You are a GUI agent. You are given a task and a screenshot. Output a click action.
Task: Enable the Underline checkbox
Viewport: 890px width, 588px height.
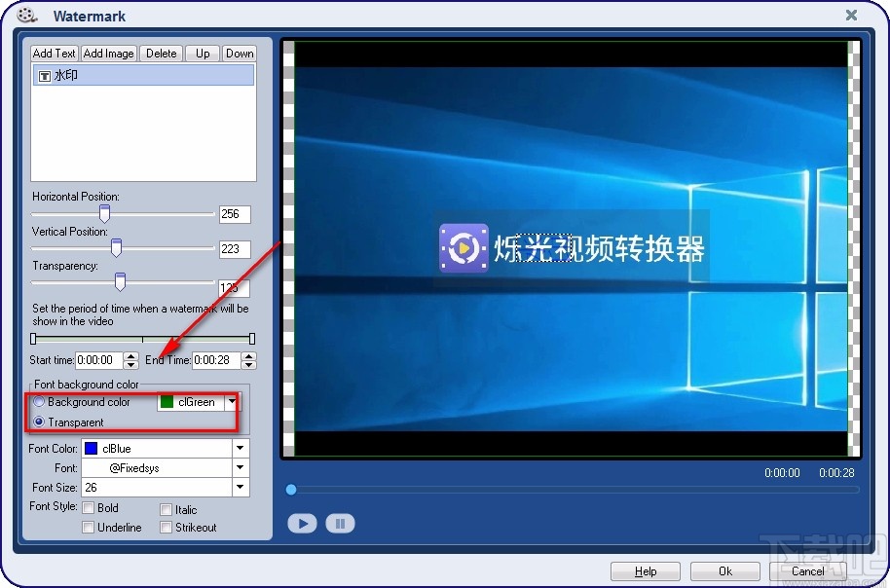click(x=88, y=528)
